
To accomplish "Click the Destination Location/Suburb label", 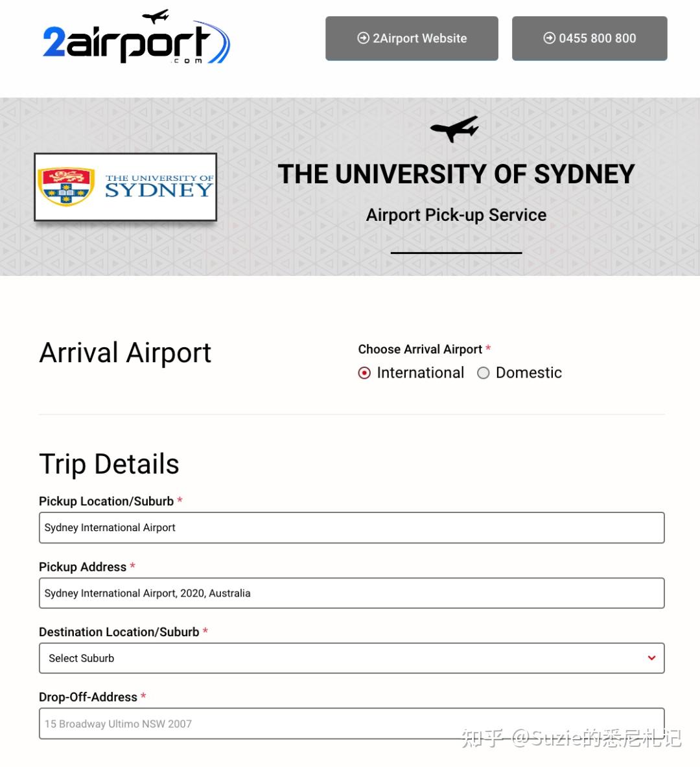I will pos(119,632).
